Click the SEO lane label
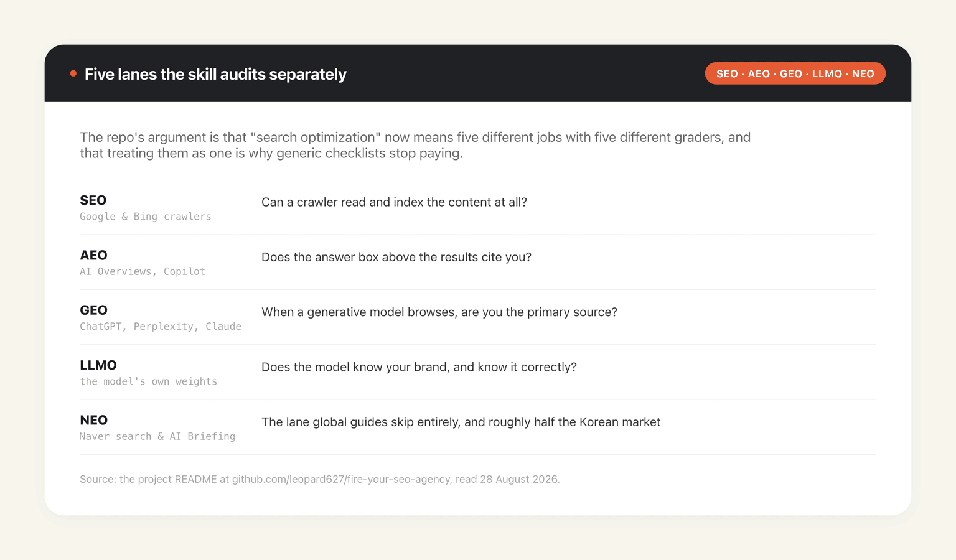Screen dimensions: 956x560 (93, 200)
